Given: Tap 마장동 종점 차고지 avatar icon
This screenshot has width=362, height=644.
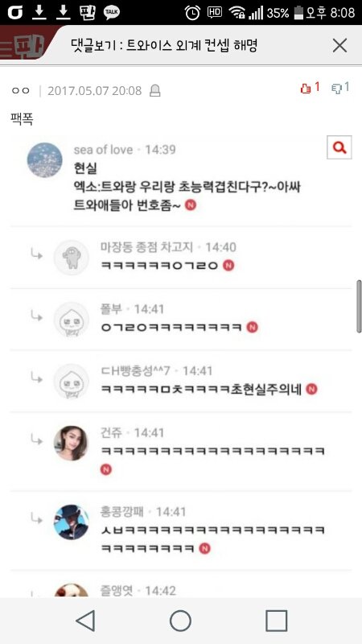Looking at the screenshot, I should [72, 258].
